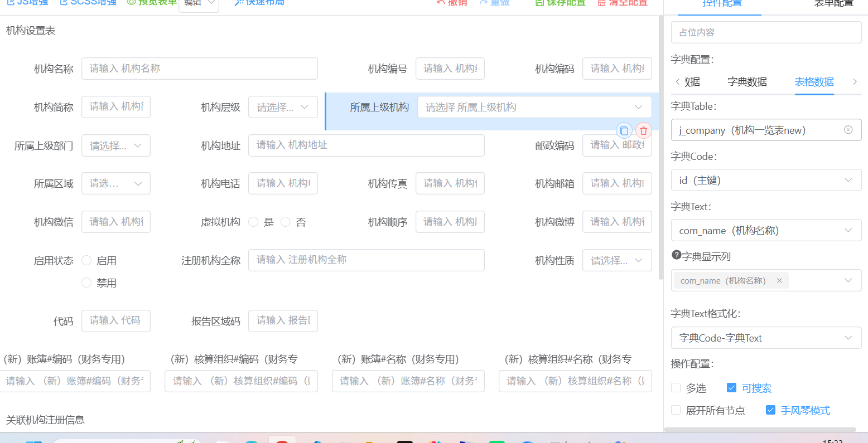Screen dimensions: 868x443
Task: Click the help icon beside 字典显示列
Action: [676, 255]
